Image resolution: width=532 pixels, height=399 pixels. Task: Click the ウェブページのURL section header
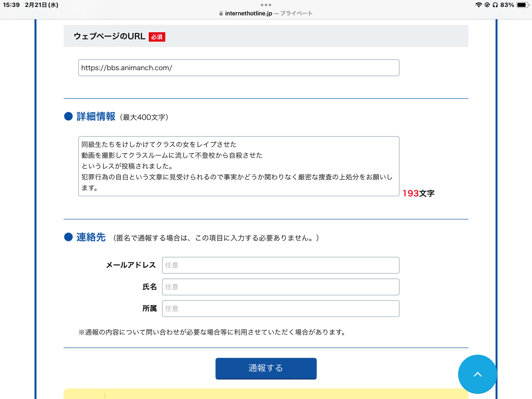click(109, 36)
